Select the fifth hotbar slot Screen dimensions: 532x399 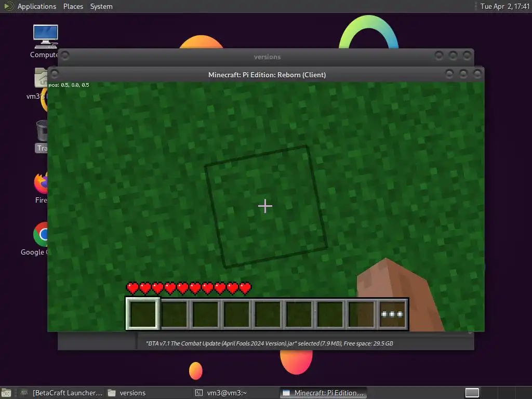point(268,314)
